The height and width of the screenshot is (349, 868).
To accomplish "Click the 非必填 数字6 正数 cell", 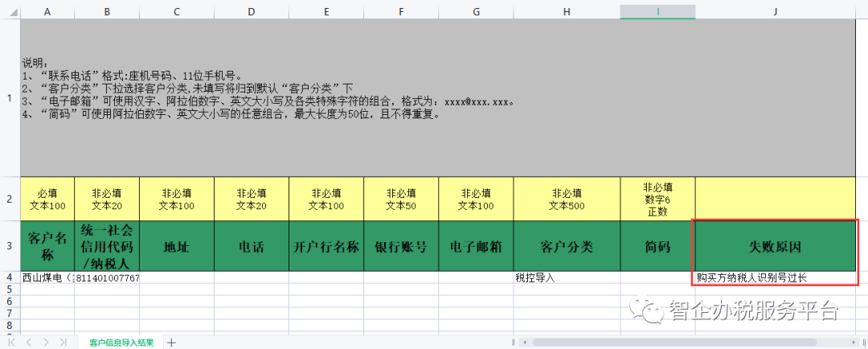I will (657, 199).
